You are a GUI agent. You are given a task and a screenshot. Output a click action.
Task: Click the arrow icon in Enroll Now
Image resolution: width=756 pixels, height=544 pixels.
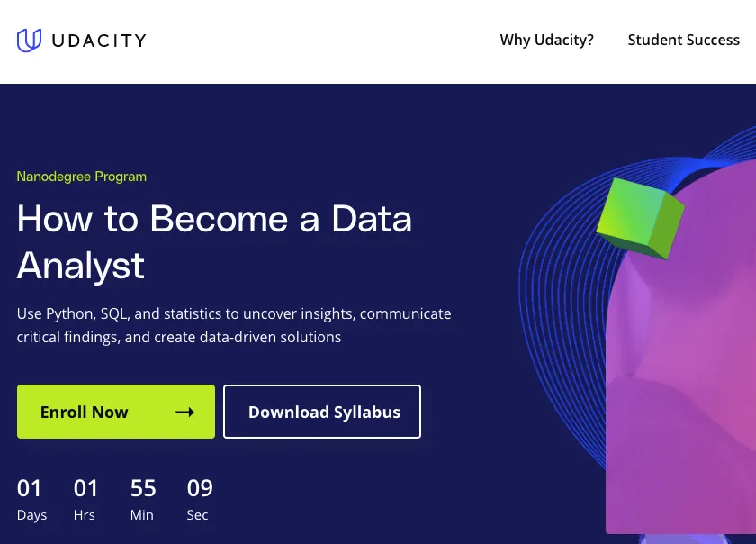coord(184,413)
